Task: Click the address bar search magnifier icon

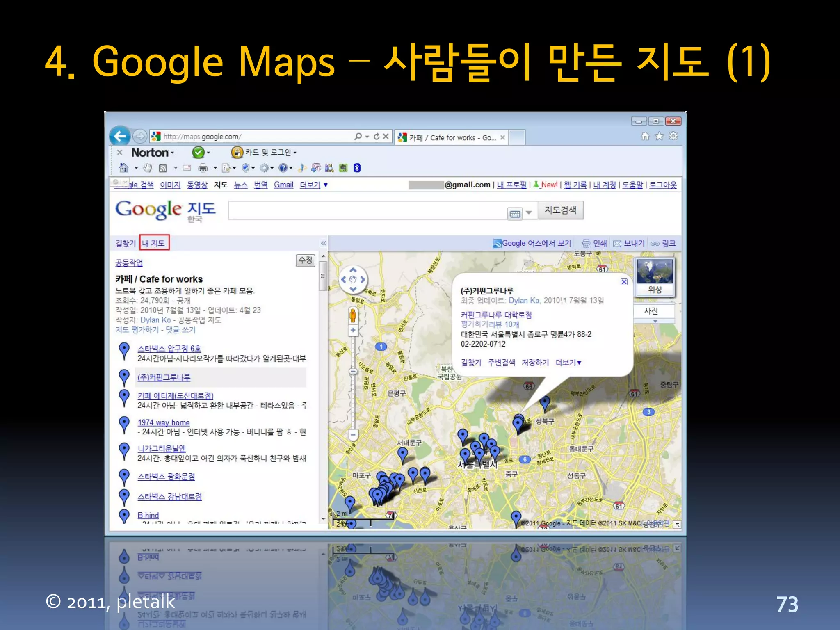Action: [x=358, y=136]
